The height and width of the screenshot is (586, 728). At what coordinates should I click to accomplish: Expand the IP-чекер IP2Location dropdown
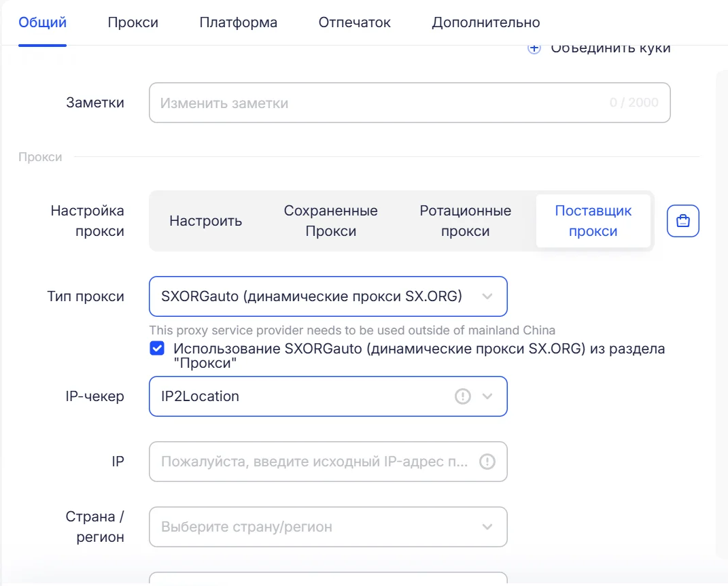[x=328, y=396]
